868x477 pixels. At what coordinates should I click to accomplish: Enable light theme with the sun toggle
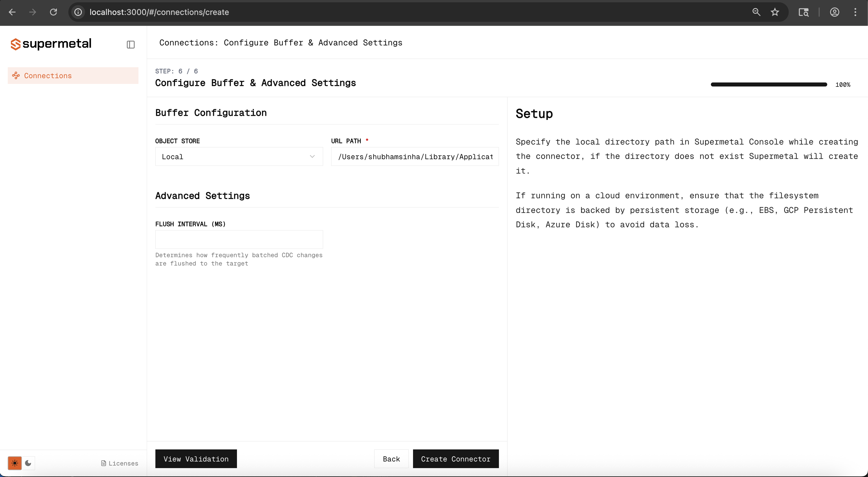[x=15, y=463]
